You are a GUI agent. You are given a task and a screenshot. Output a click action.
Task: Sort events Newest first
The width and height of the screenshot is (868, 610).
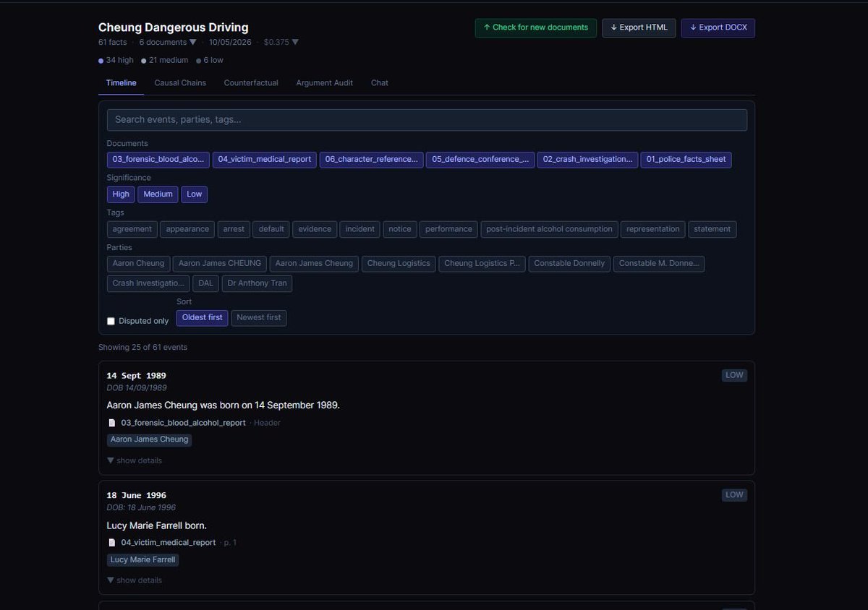[259, 317]
